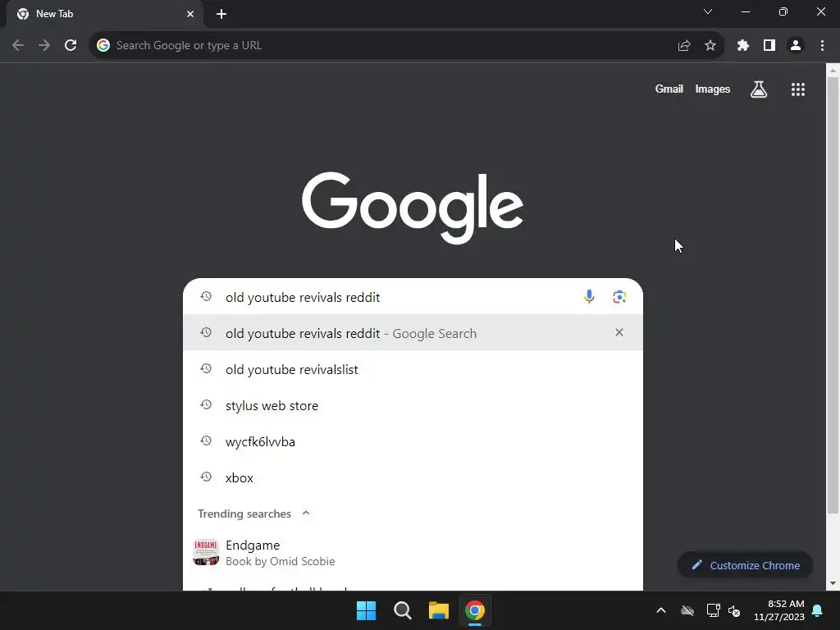Viewport: 840px width, 630px height.
Task: Click history icon beside 'xbox'
Action: point(206,477)
